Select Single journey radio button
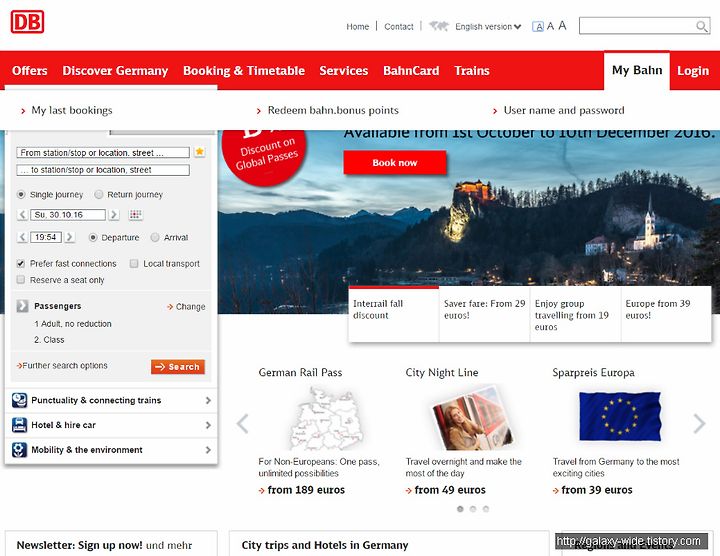720x556 pixels. point(21,194)
